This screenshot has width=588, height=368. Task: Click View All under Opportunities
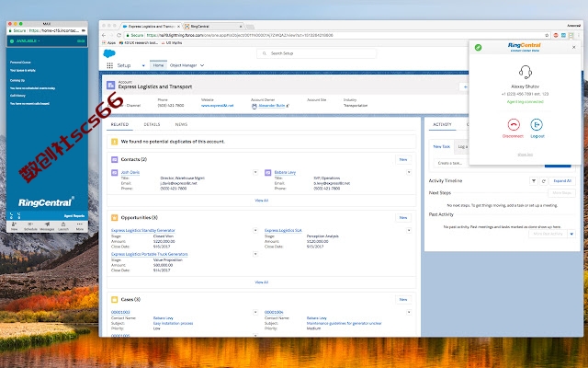[261, 282]
